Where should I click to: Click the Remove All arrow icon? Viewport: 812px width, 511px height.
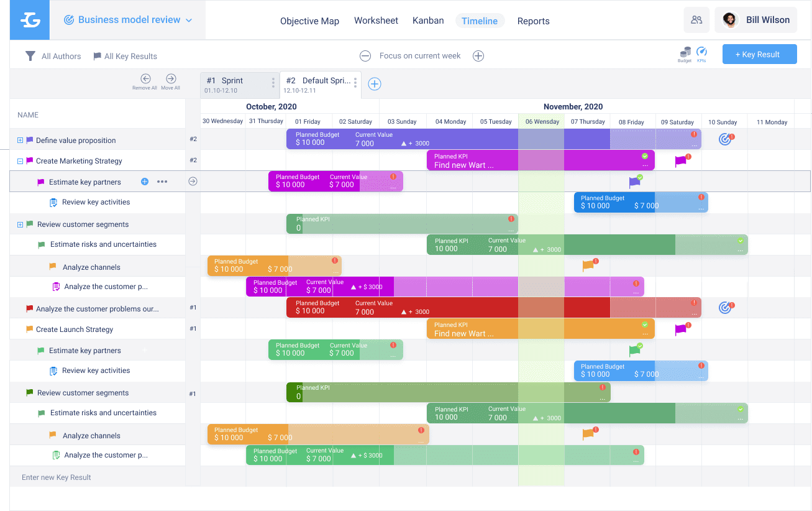(145, 79)
